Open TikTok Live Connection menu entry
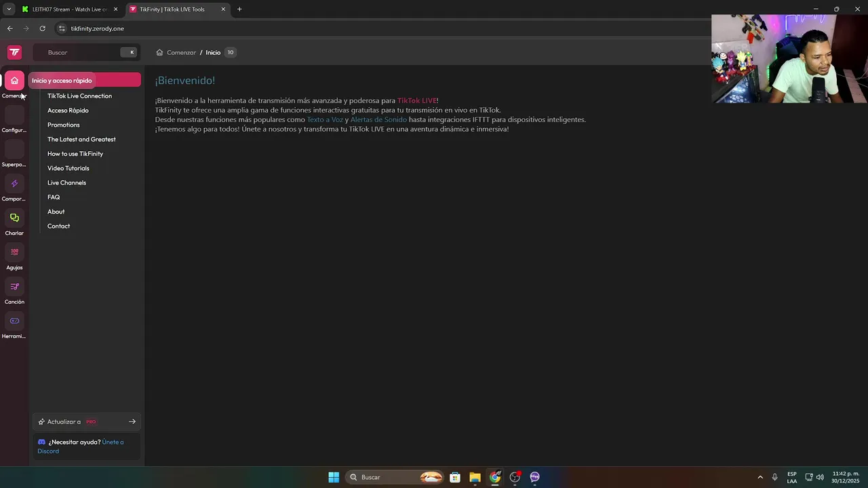Image resolution: width=868 pixels, height=488 pixels. [79, 96]
